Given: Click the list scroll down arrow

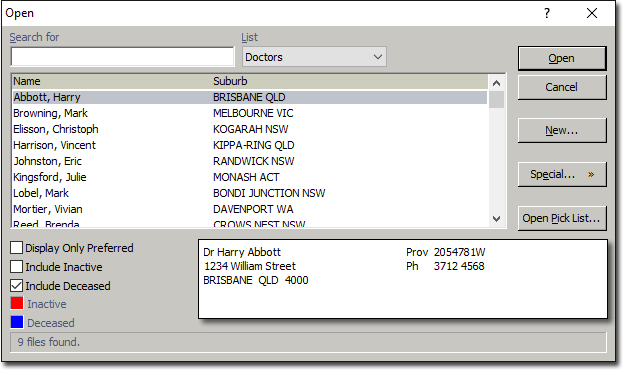Looking at the screenshot, I should pos(496,219).
